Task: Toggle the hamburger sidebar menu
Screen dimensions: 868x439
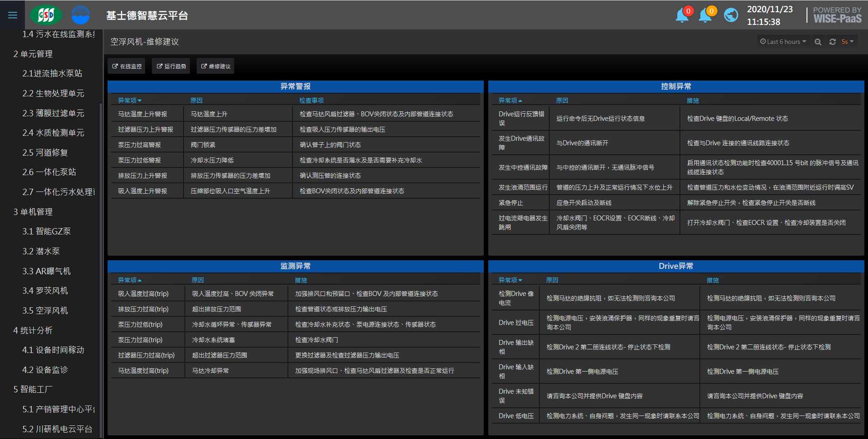Action: point(13,15)
